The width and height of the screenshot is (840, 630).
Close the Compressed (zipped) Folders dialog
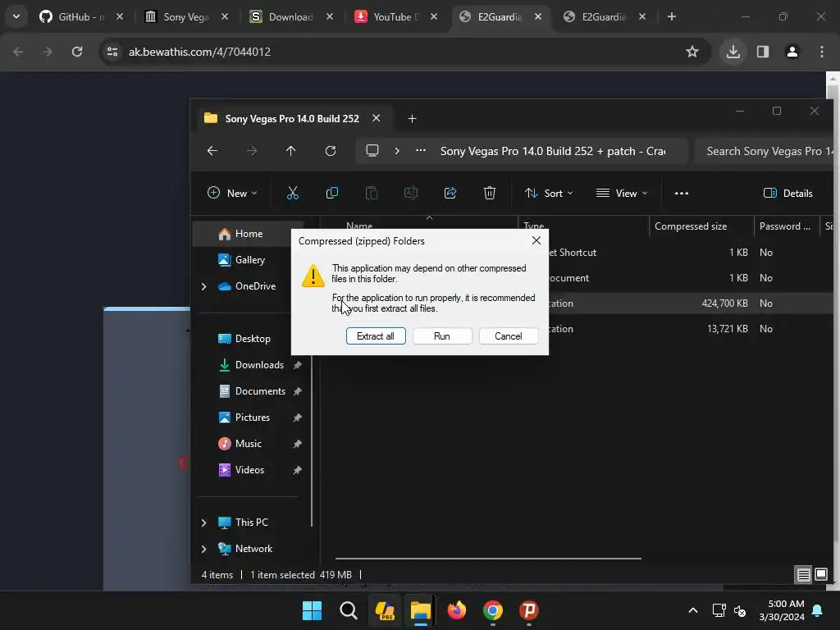(x=536, y=240)
